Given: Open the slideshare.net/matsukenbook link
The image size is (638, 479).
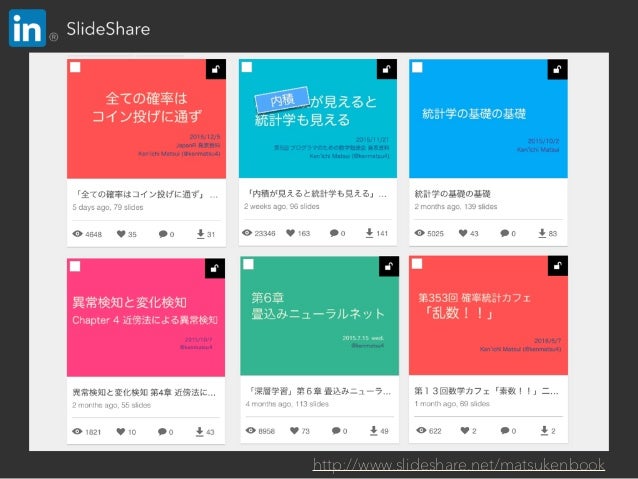Looking at the screenshot, I should click(459, 464).
